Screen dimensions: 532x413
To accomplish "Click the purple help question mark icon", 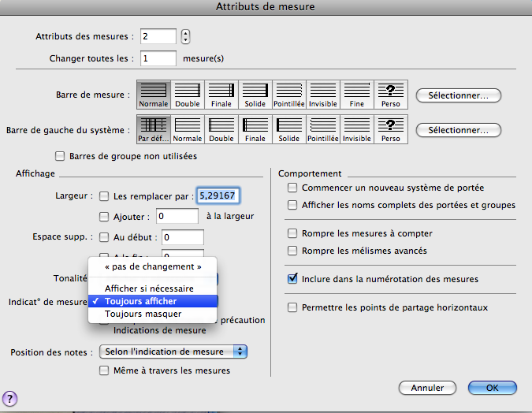I will click(x=11, y=398).
